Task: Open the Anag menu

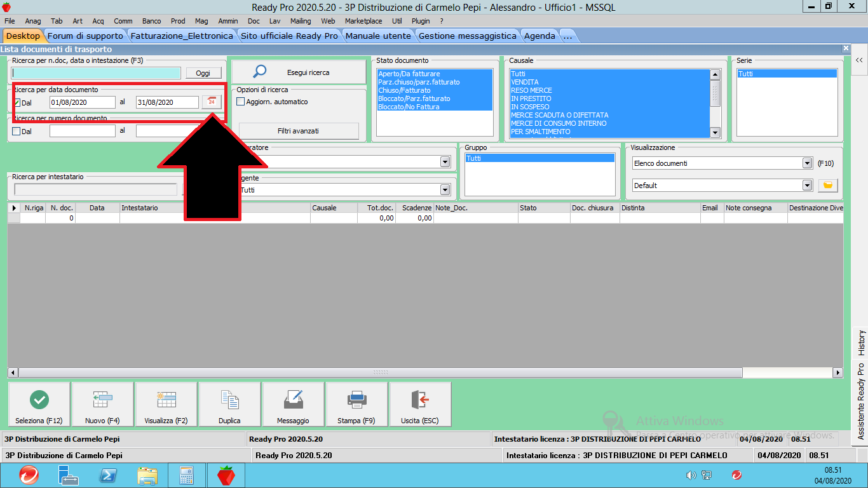Action: (x=33, y=21)
